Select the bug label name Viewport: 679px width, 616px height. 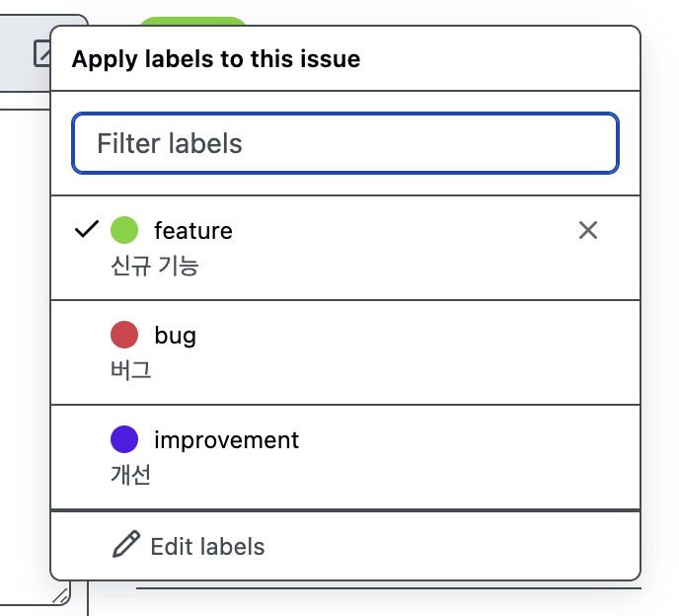(x=176, y=336)
